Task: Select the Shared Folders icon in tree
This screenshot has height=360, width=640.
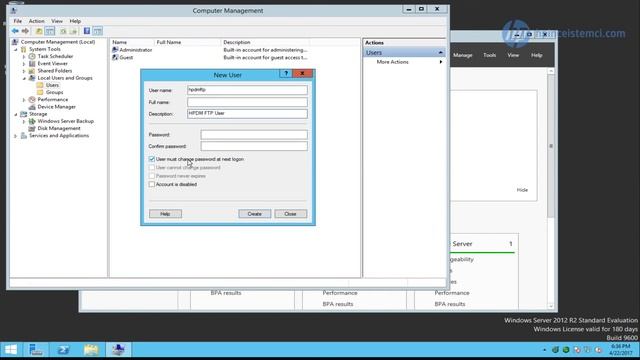Action: point(32,71)
